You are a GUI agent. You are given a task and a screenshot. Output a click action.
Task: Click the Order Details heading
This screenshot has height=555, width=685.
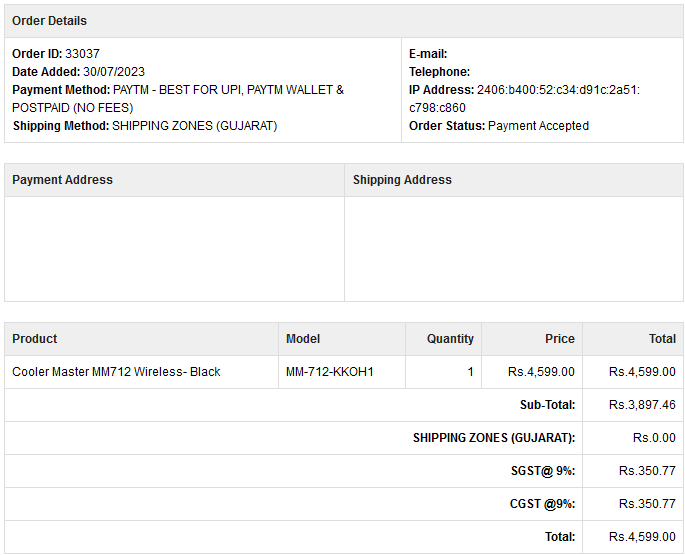click(x=49, y=21)
